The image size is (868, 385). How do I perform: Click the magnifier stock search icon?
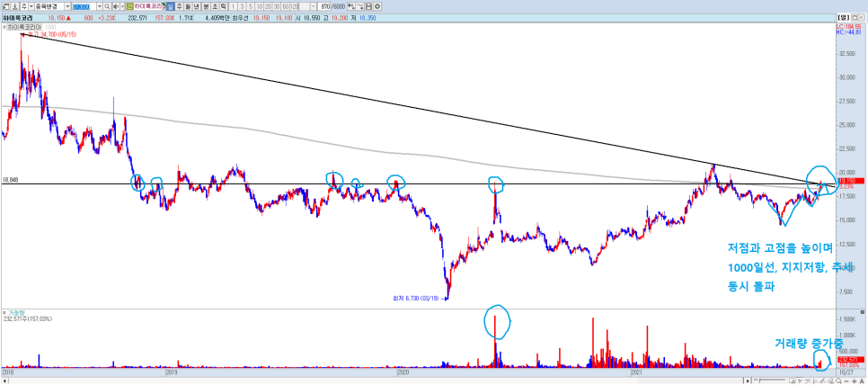pos(107,6)
